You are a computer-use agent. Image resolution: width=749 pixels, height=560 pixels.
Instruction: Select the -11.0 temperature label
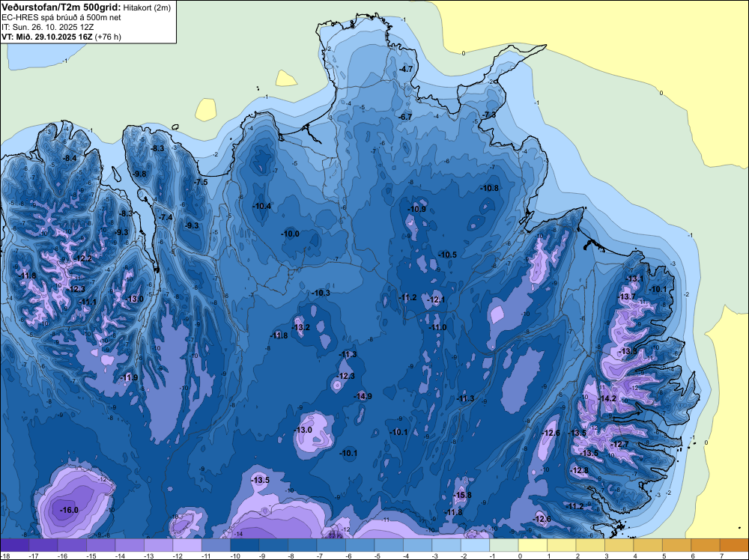coord(437,327)
